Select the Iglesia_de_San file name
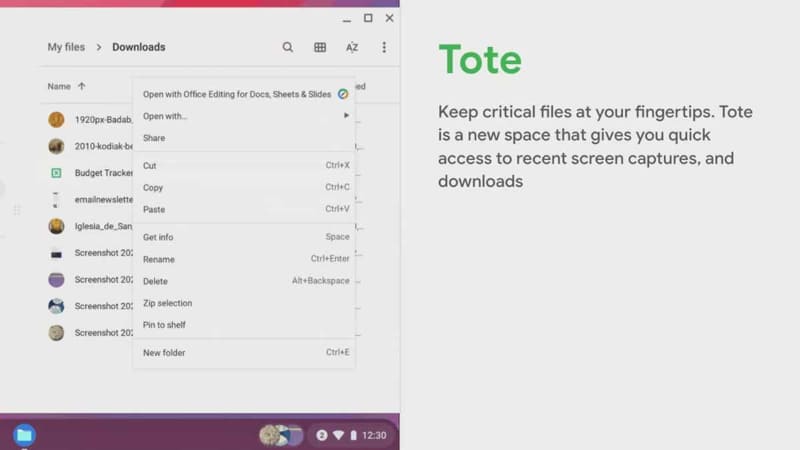 pos(104,226)
